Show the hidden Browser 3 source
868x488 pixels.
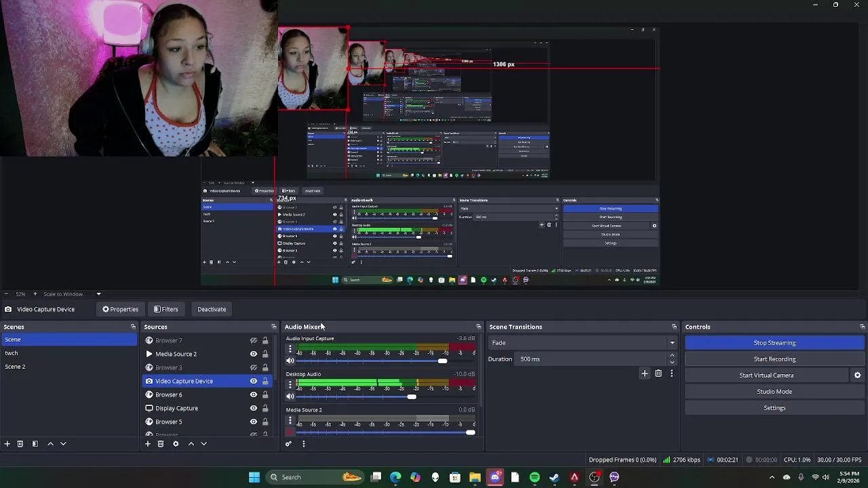click(x=254, y=367)
